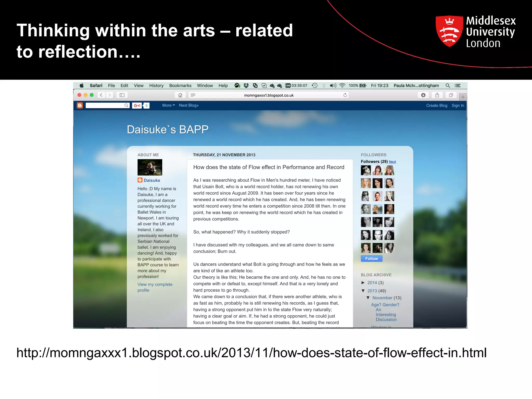Open the Daisuke profile name link
Screen dimensions: 532x399
[x=152, y=180]
